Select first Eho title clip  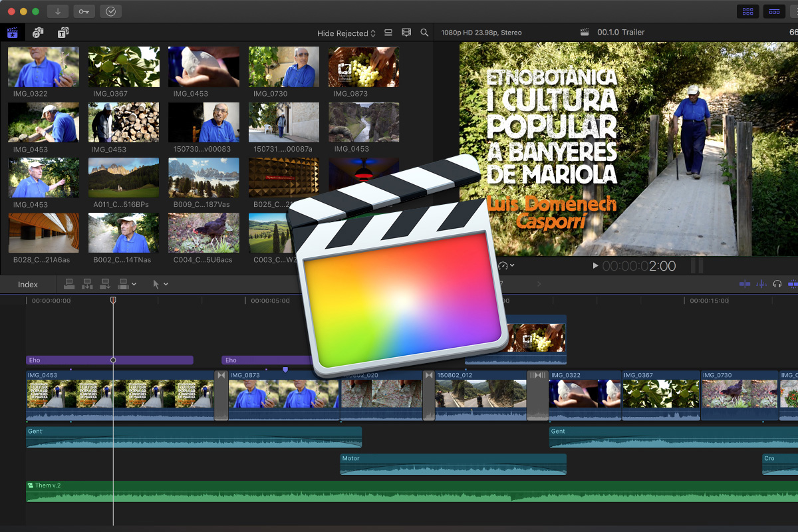[x=110, y=360]
